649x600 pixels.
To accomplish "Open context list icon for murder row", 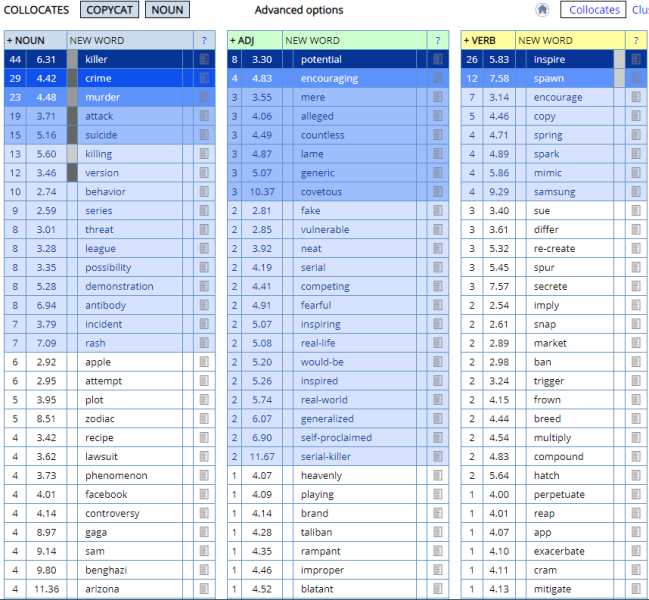I will [204, 97].
